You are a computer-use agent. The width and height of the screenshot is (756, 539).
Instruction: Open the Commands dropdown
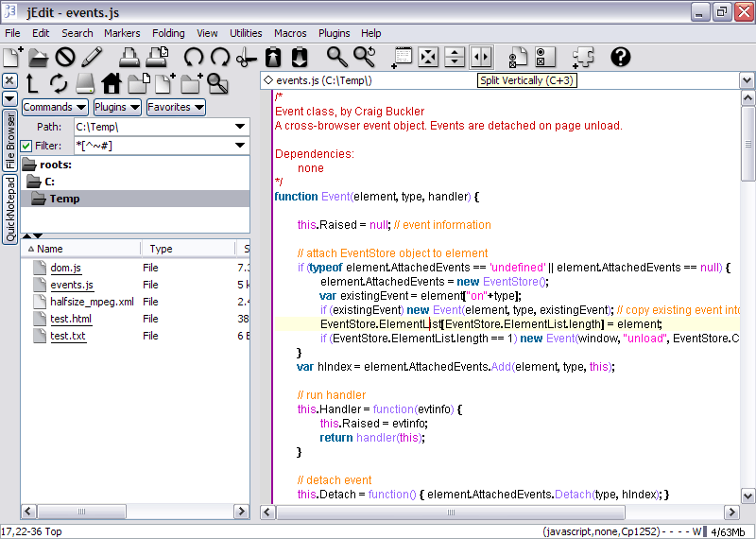[x=55, y=107]
